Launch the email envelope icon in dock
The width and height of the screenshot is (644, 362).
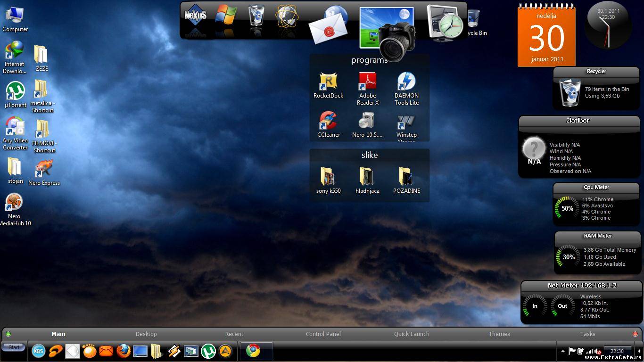[328, 28]
